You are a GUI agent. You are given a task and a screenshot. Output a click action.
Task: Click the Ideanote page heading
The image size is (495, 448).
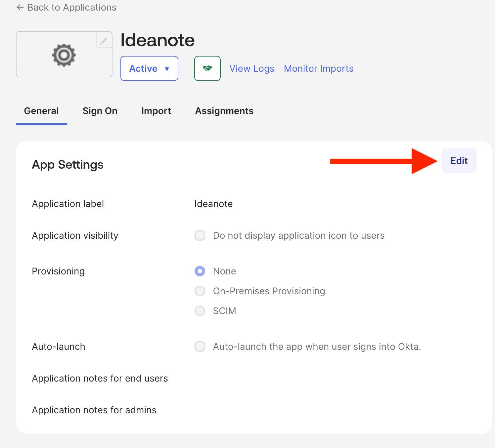[x=157, y=40]
